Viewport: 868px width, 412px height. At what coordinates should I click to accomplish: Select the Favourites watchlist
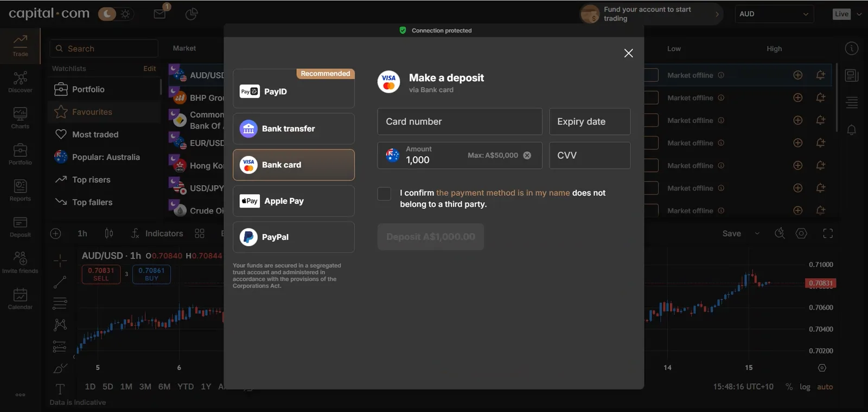click(104, 112)
